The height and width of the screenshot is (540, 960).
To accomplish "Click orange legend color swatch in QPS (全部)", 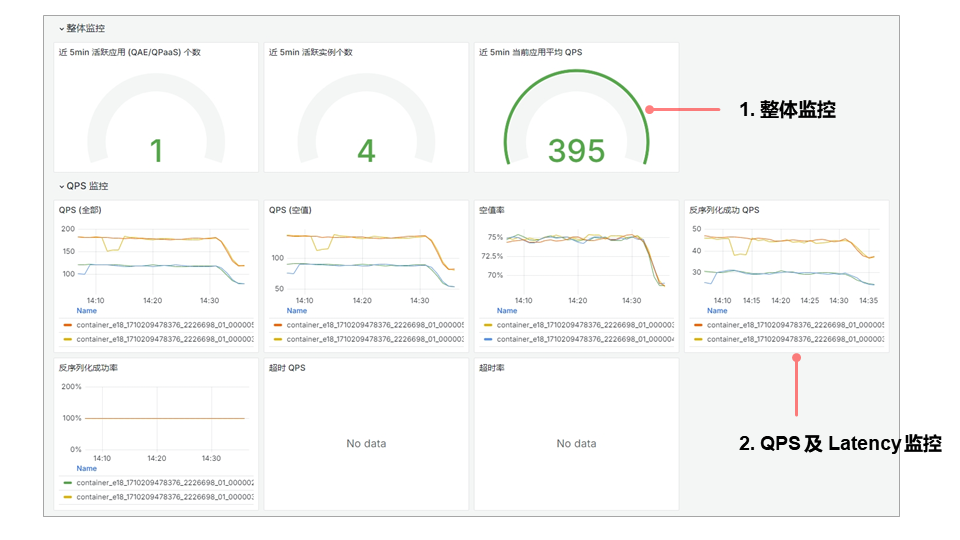I will [67, 325].
